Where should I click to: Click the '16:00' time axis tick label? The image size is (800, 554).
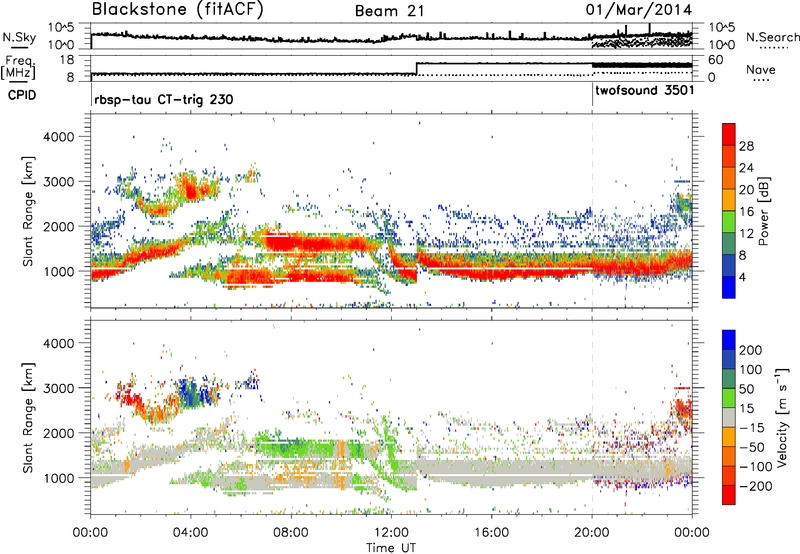point(491,532)
